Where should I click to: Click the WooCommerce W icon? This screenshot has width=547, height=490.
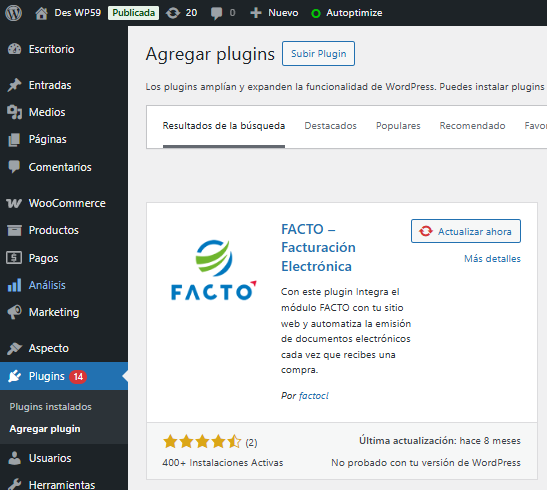pos(14,203)
